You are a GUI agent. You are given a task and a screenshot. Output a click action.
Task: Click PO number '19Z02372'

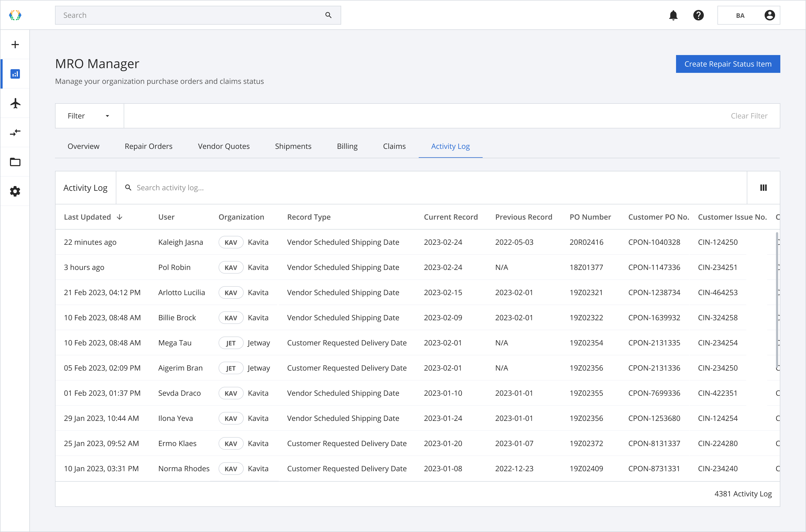click(586, 443)
